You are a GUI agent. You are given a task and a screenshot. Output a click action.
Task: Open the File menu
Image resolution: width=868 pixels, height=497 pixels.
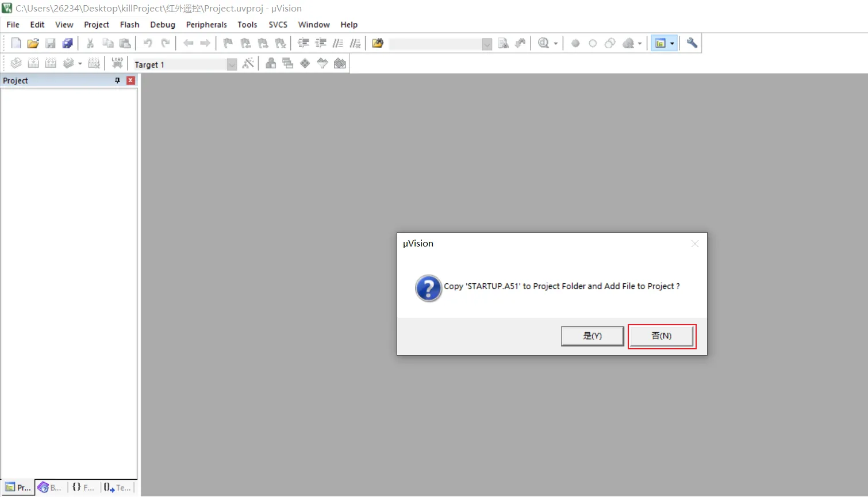pyautogui.click(x=13, y=25)
